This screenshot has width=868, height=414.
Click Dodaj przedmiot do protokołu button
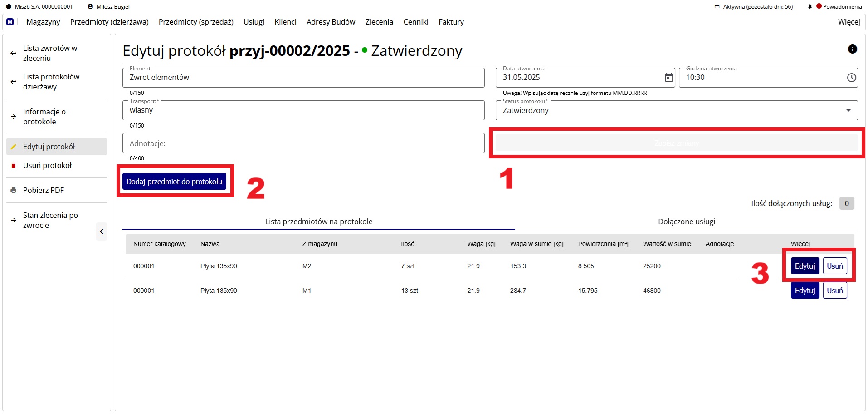pyautogui.click(x=174, y=182)
